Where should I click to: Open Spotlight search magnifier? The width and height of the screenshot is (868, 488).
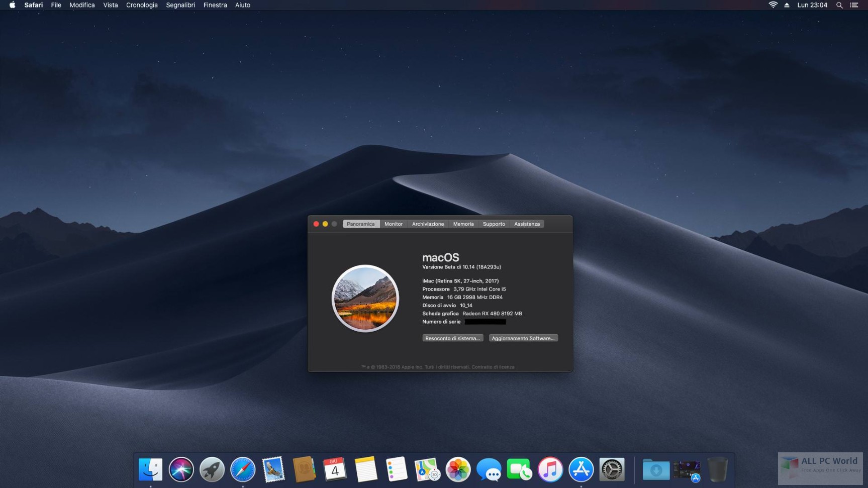click(839, 5)
